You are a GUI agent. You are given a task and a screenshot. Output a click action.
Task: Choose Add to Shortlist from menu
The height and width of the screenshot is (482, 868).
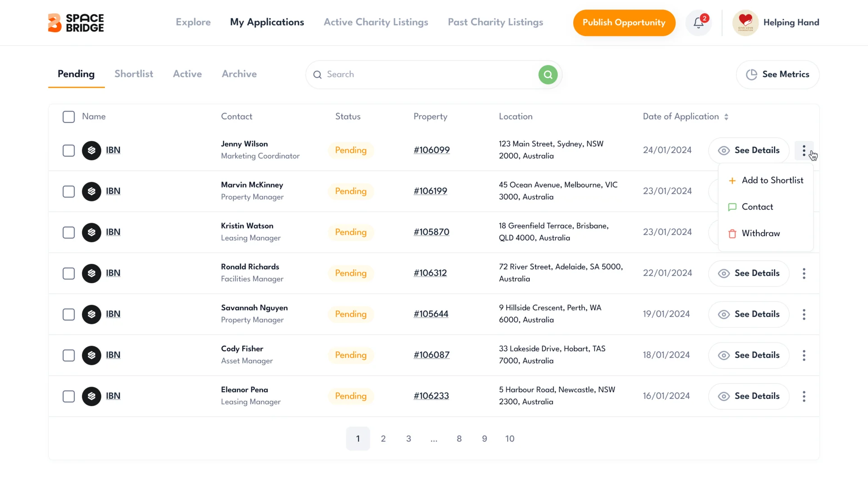pyautogui.click(x=765, y=180)
